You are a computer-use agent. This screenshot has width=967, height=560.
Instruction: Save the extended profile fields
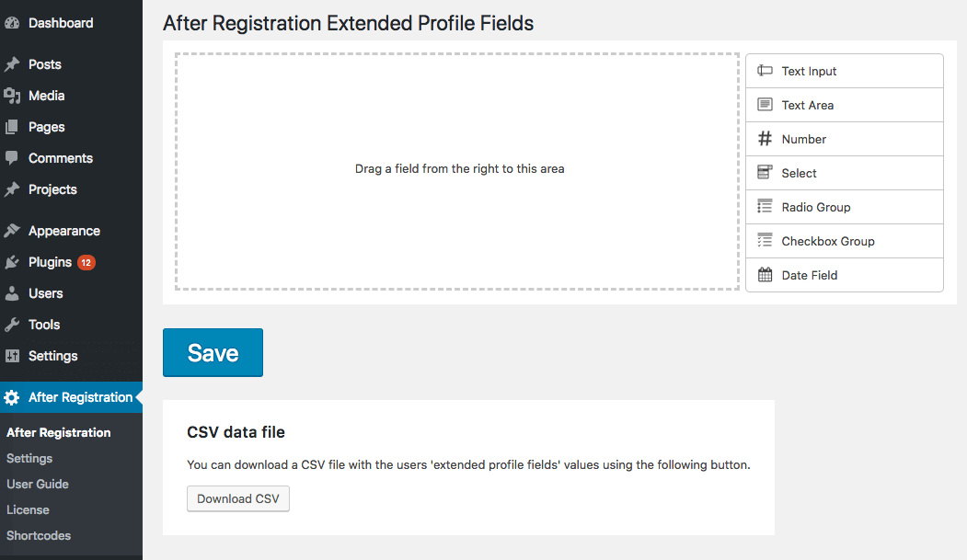tap(213, 353)
